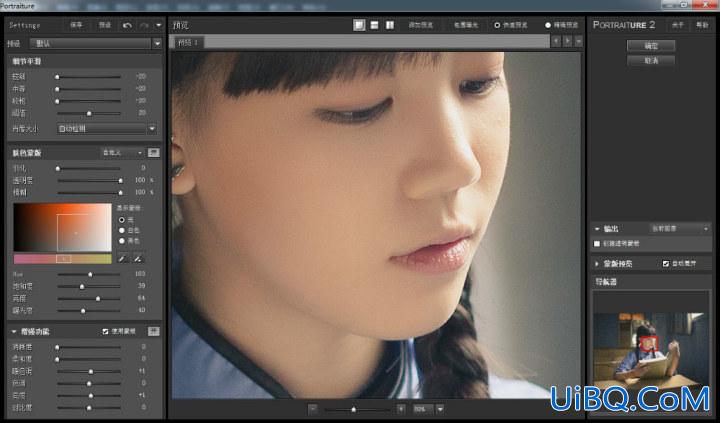Click the undo arrow in Settings header
The width and height of the screenshot is (720, 423).
(x=127, y=25)
